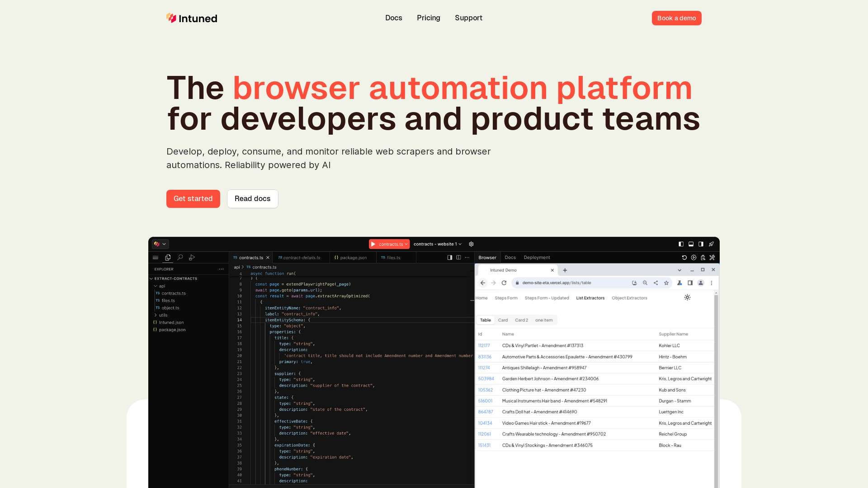Collapse the api folder in the Explorer
The height and width of the screenshot is (488, 868).
point(159,286)
